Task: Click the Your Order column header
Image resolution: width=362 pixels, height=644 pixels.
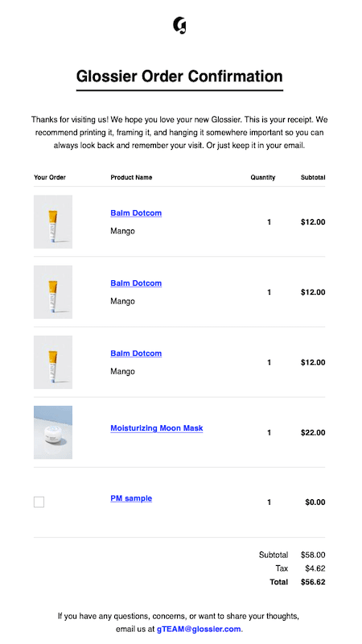Action: point(50,177)
